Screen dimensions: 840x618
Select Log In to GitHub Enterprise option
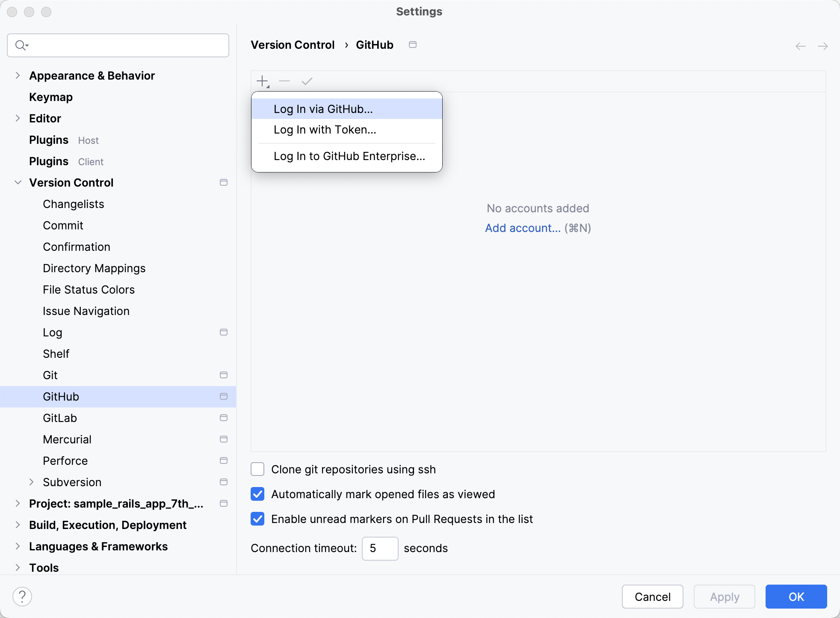coord(349,156)
